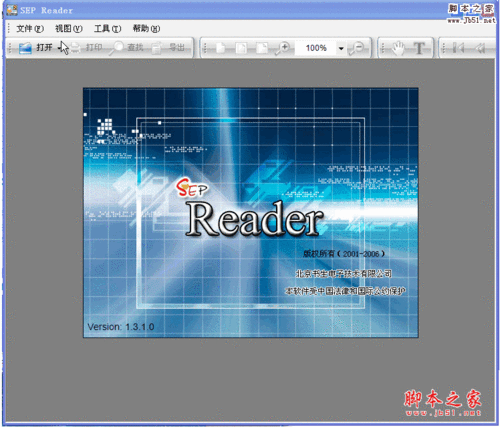Screen dimensions: 500x427
Task: Expand the 100% zoom dropdown arrow
Action: pos(341,48)
